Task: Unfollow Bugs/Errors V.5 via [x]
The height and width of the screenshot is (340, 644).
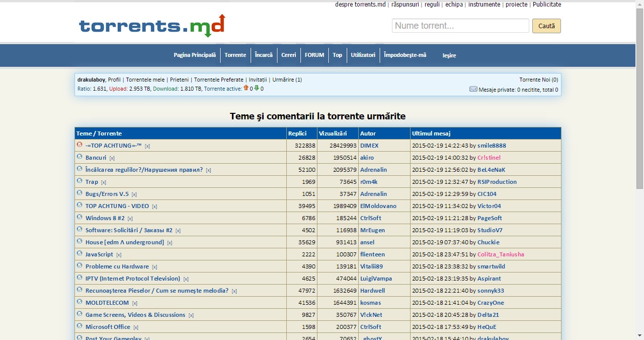Action: tap(134, 194)
